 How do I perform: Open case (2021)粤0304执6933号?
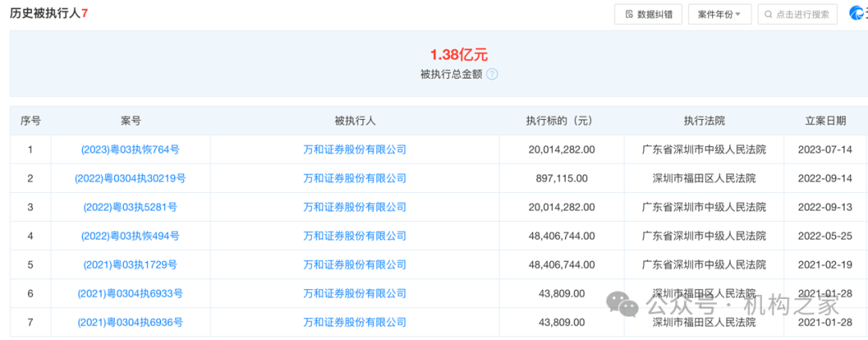[x=130, y=293]
